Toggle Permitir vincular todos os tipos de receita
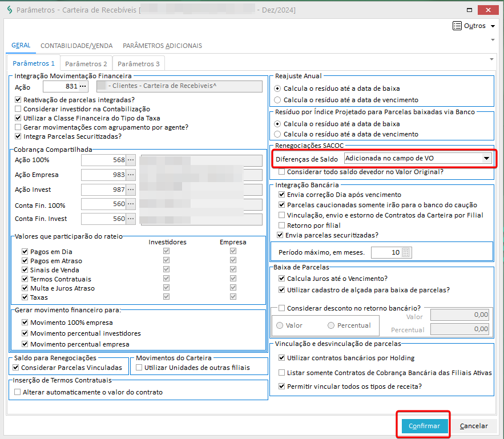This screenshot has height=439, width=504. coord(281,386)
